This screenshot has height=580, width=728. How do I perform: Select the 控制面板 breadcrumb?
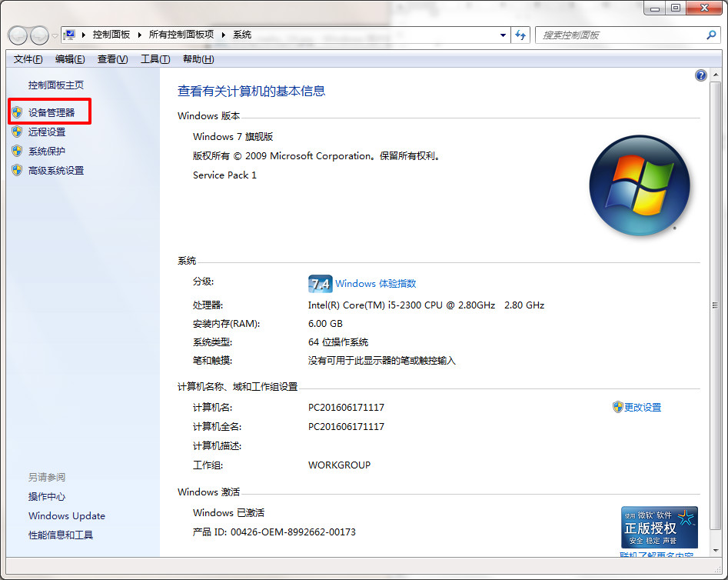(111, 35)
